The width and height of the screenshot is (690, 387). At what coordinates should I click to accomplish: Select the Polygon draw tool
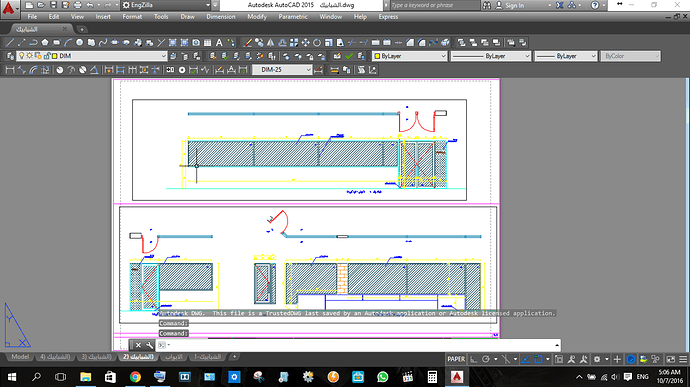coord(45,43)
